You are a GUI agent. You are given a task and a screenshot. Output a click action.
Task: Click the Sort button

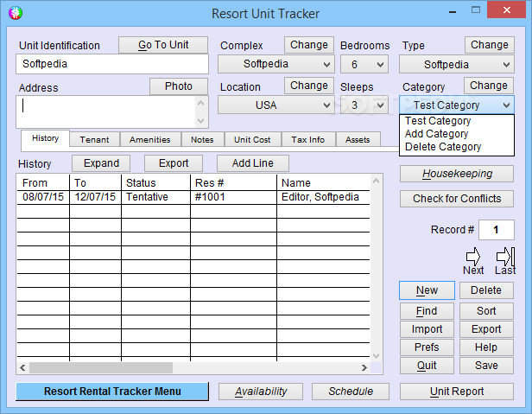coord(486,311)
